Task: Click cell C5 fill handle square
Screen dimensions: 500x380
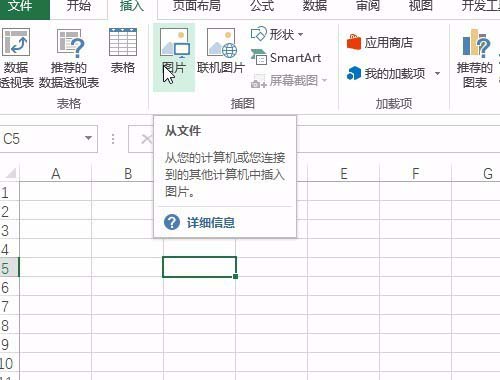Action: [x=236, y=276]
